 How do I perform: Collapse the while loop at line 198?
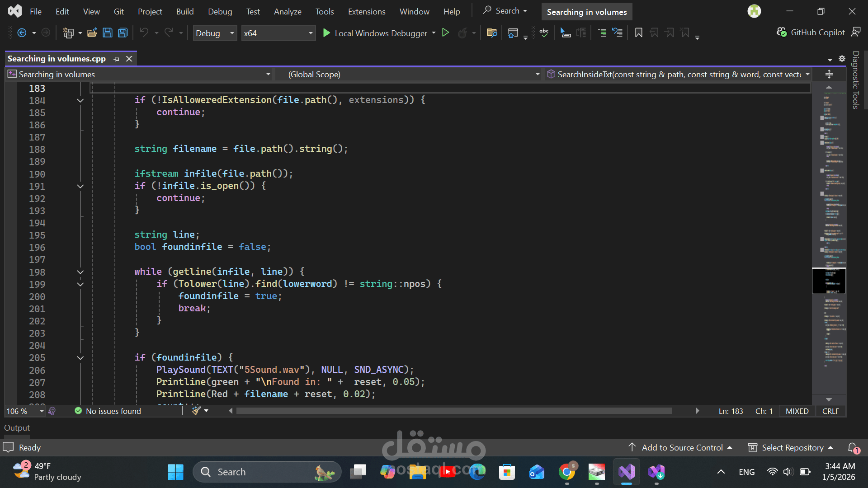point(80,272)
